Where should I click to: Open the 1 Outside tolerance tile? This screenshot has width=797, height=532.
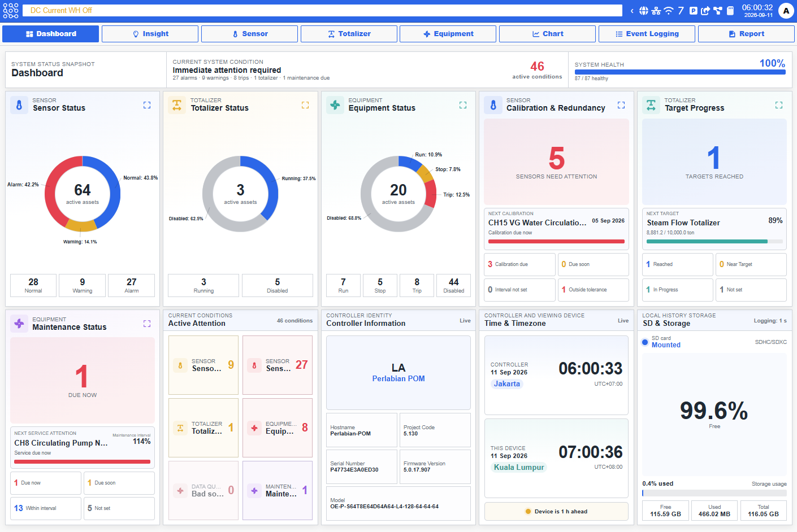pyautogui.click(x=594, y=290)
